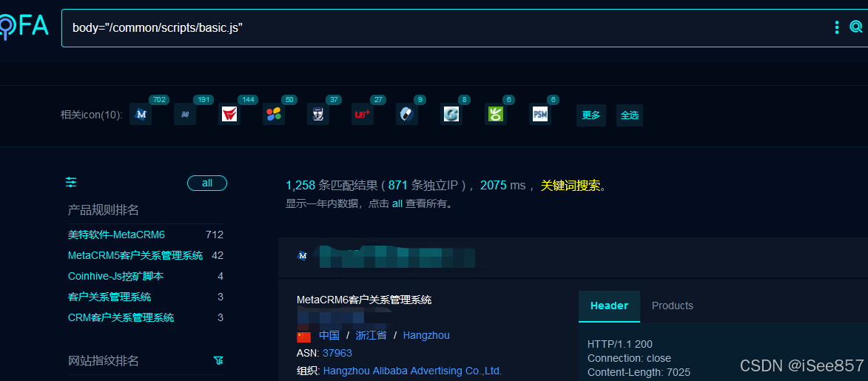Click the all link in 显示一年内数据 line
Image resolution: width=868 pixels, height=381 pixels.
[397, 203]
